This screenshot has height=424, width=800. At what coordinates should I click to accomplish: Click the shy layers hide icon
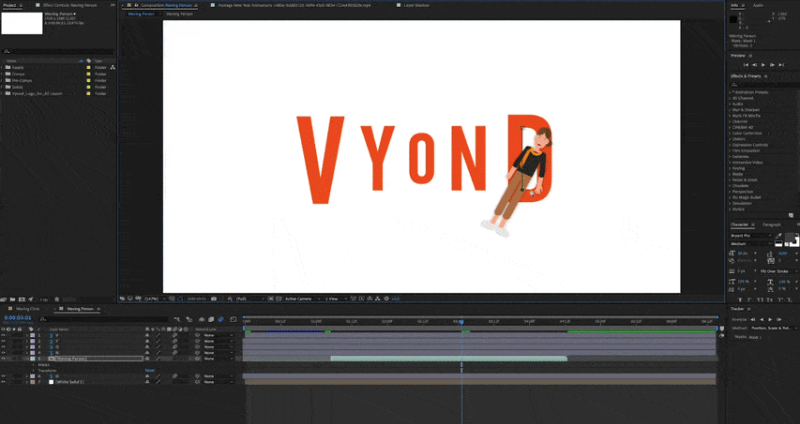click(x=202, y=319)
